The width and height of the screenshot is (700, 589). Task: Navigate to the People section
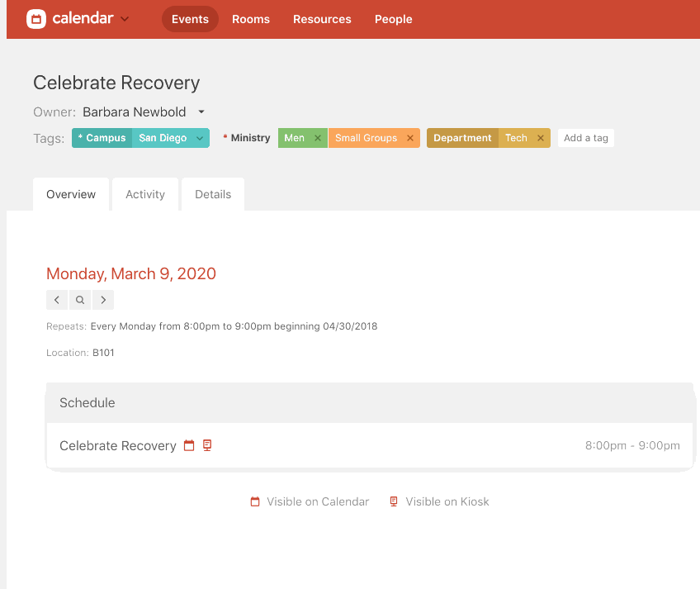tap(393, 19)
